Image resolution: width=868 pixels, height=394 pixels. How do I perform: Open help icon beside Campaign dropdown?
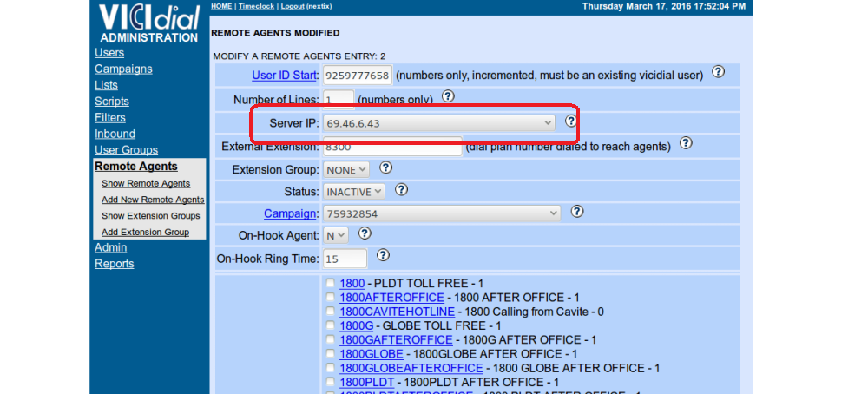tap(577, 212)
